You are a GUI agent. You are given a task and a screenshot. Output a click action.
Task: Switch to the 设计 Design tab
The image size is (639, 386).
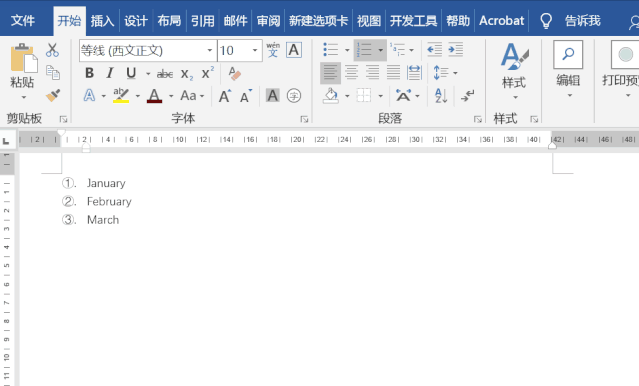(136, 20)
